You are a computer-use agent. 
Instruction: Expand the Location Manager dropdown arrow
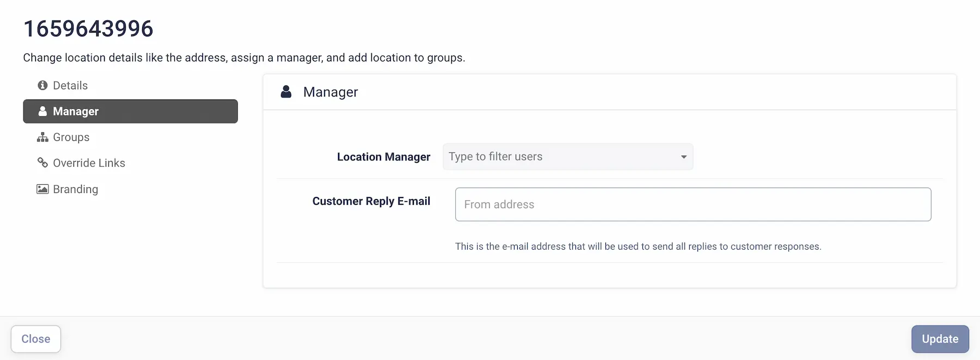[x=683, y=157]
